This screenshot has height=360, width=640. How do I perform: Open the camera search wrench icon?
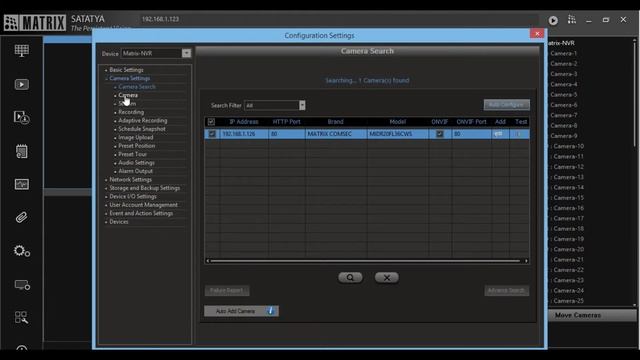coord(22,318)
